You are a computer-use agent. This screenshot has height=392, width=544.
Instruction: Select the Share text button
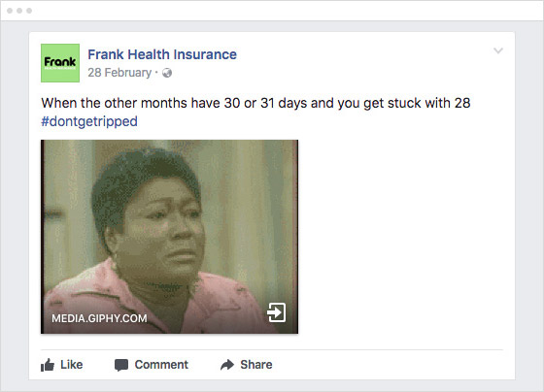[x=256, y=365]
